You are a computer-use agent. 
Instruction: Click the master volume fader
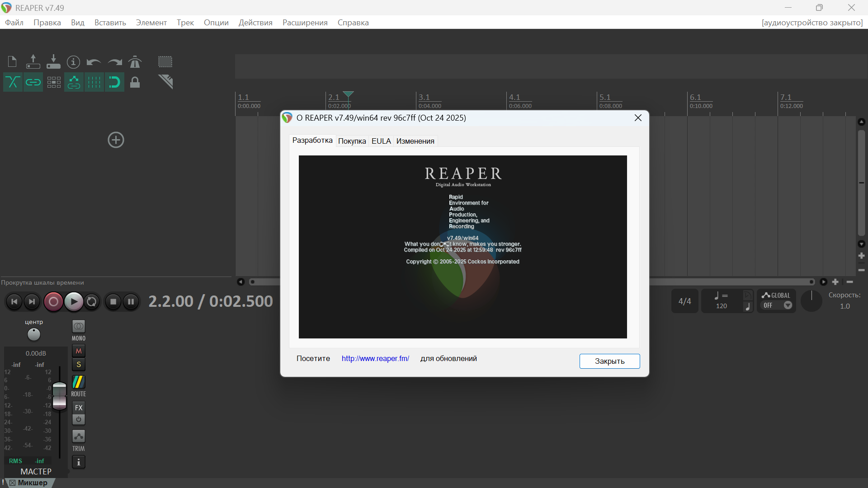59,395
